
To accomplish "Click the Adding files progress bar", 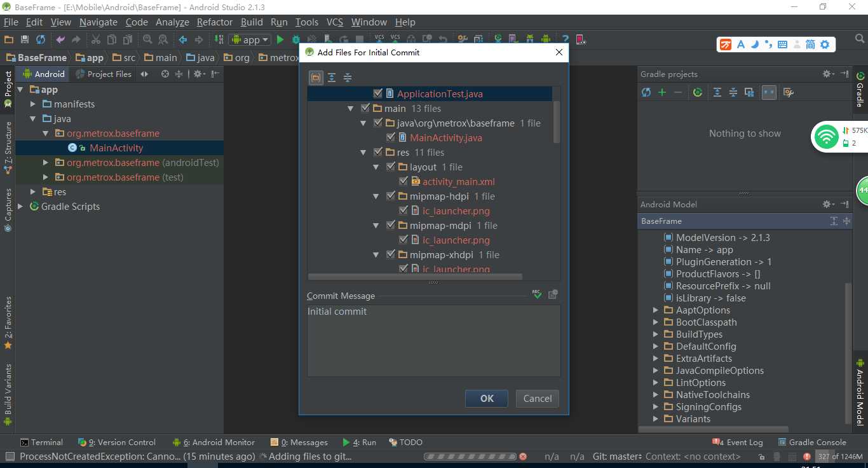I will click(x=470, y=457).
